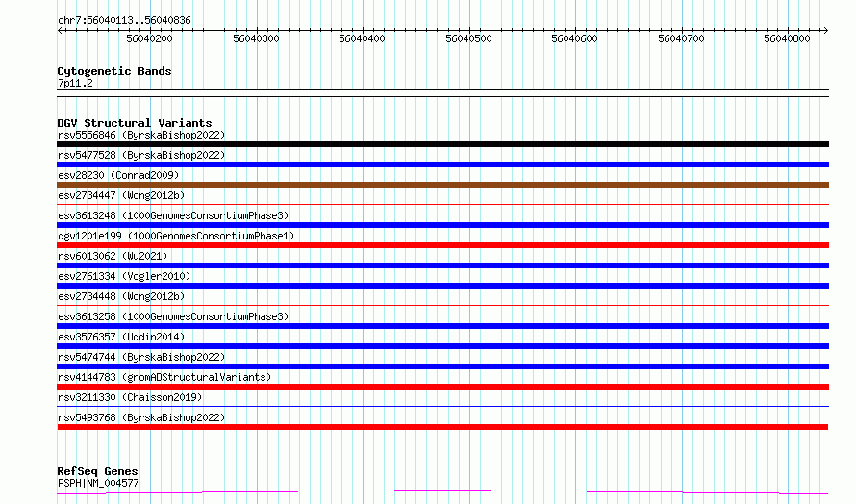
Task: Click the brown bar of esv28230
Action: pos(442,185)
